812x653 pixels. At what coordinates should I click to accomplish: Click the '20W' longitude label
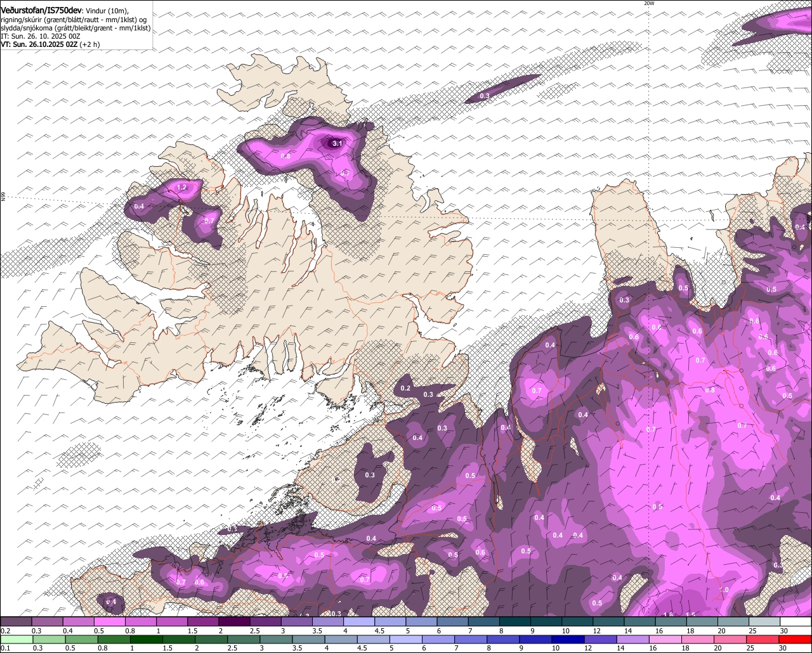[648, 3]
